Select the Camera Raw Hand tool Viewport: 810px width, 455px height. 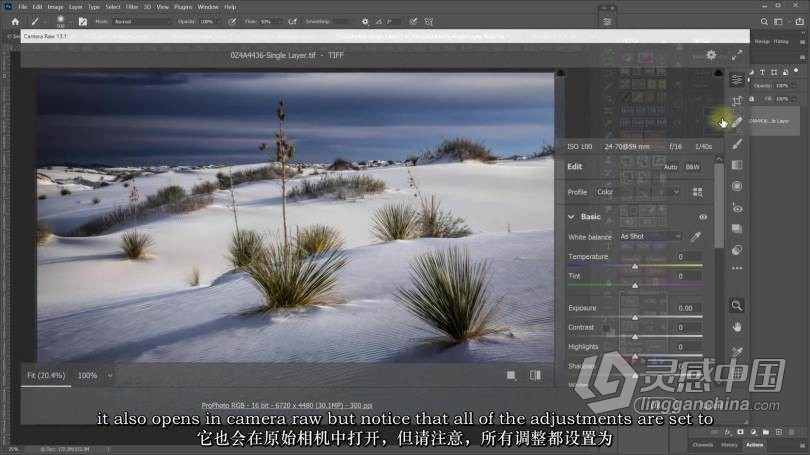point(737,327)
